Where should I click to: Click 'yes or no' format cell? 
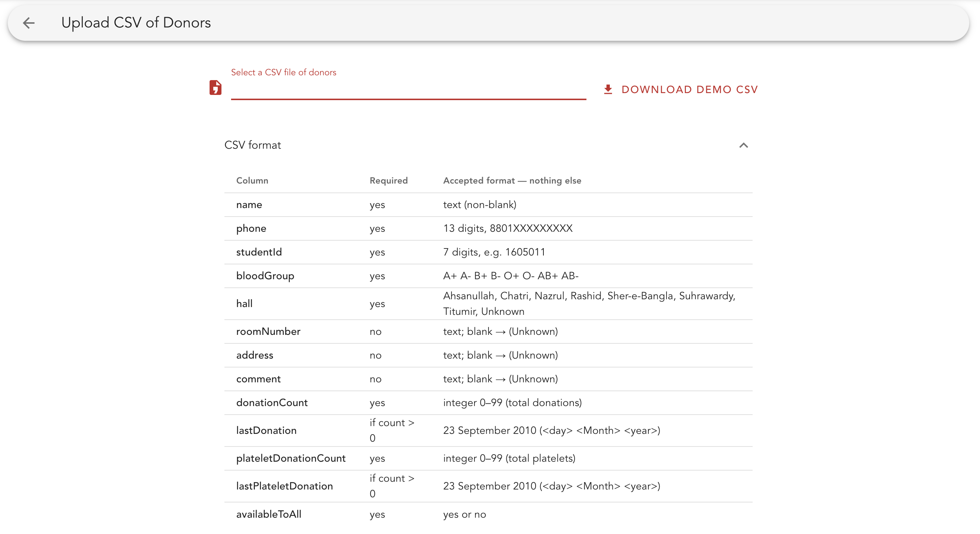click(x=464, y=514)
